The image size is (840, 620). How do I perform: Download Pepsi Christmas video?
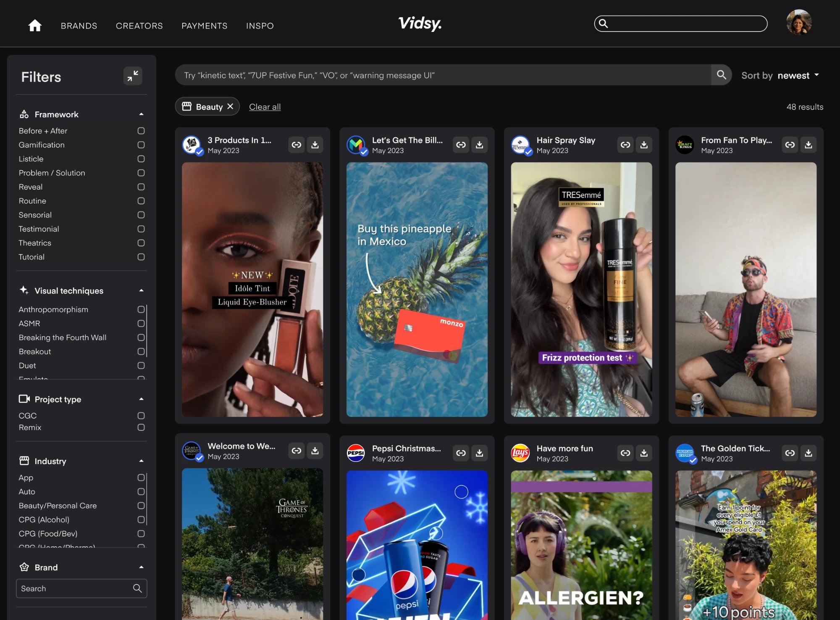coord(480,453)
